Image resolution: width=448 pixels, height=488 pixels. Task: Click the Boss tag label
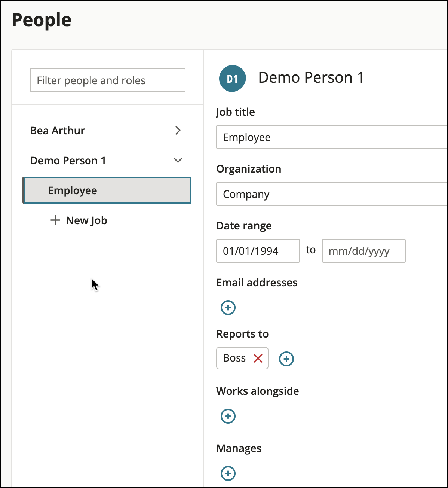click(x=234, y=358)
